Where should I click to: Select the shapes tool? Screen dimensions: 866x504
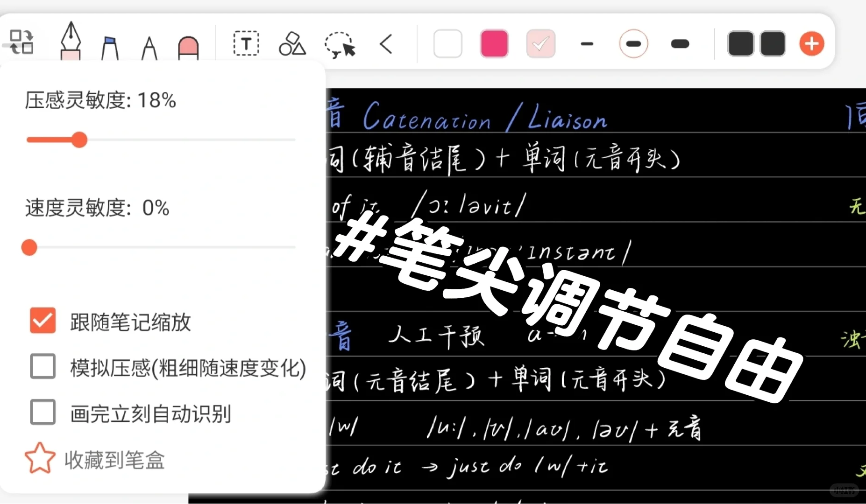[291, 43]
